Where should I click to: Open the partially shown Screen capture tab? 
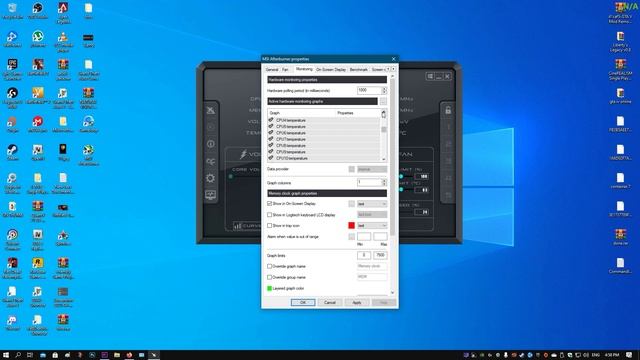[377, 70]
